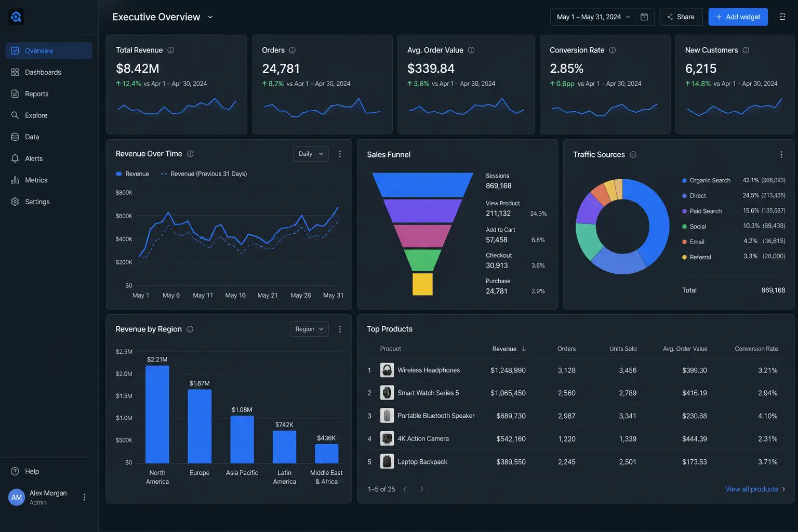Screen dimensions: 798x532
Task: Click the app logo icon
Action: click(x=16, y=17)
